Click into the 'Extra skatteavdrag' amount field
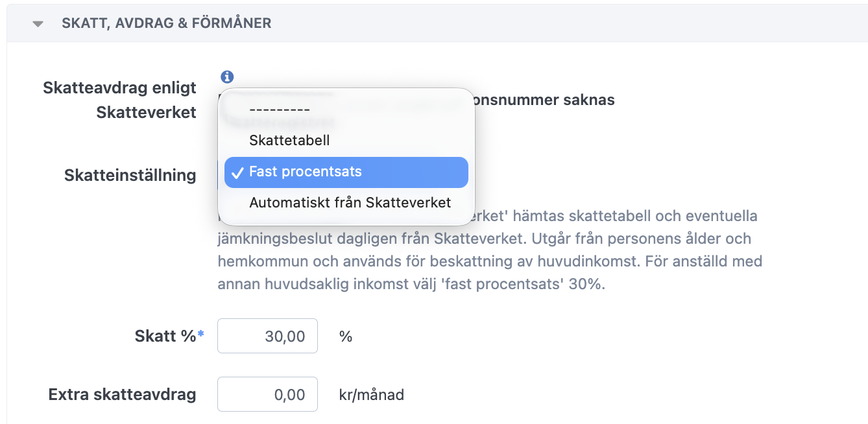The width and height of the screenshot is (868, 424). click(x=267, y=394)
